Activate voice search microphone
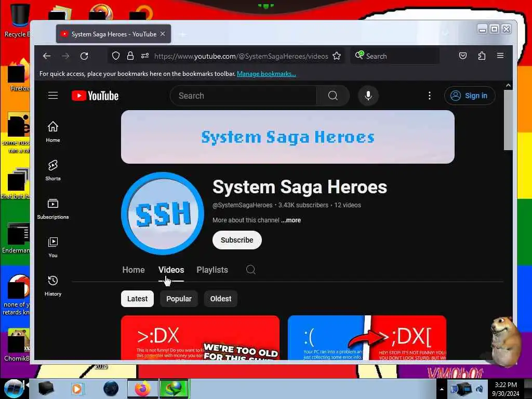Screen dimensions: 532x399 (x=368, y=96)
